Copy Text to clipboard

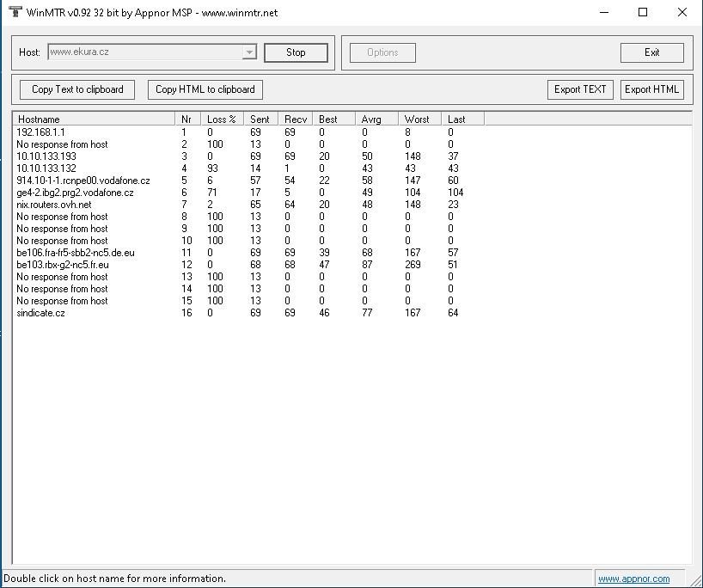(x=77, y=89)
